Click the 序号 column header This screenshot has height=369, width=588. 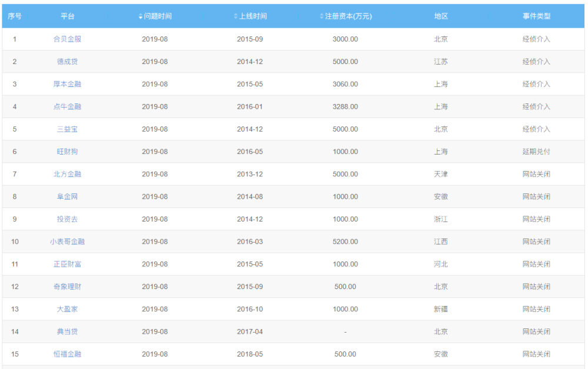click(15, 16)
